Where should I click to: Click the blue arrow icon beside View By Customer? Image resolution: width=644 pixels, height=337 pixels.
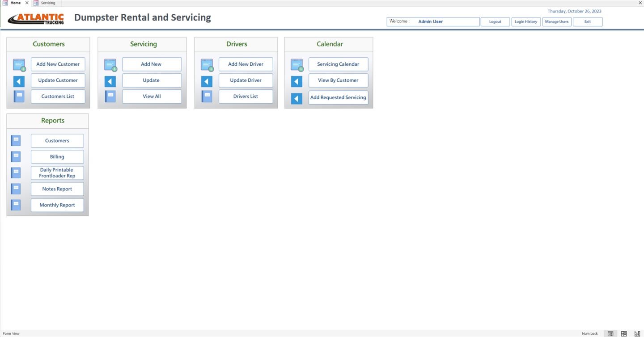pyautogui.click(x=297, y=81)
